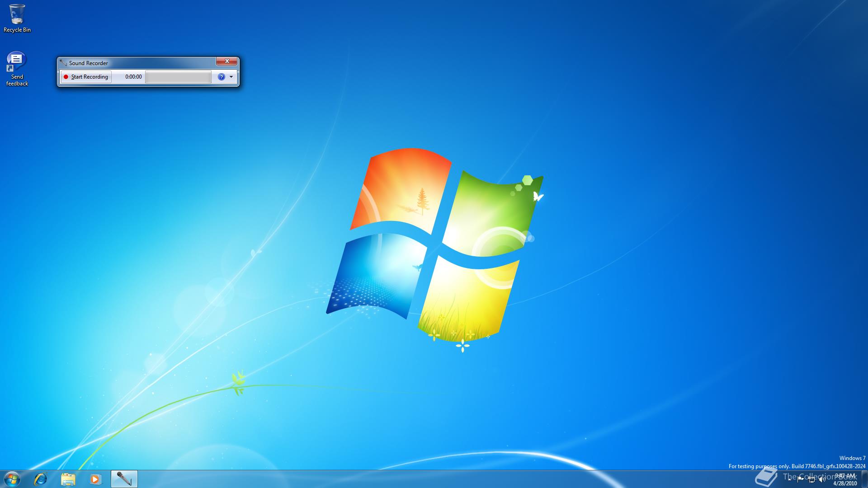Viewport: 868px width, 488px height.
Task: Click the taskbar clock and date
Action: [x=844, y=479]
